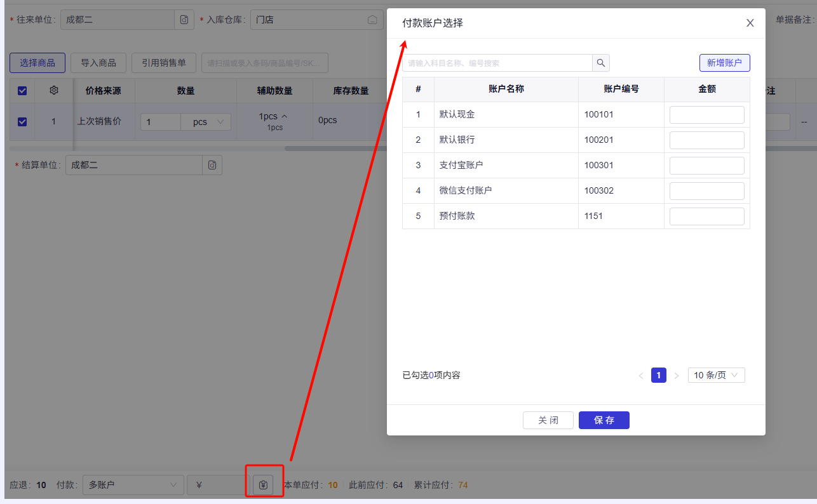Click the ¥ payment amount field

pyautogui.click(x=219, y=485)
